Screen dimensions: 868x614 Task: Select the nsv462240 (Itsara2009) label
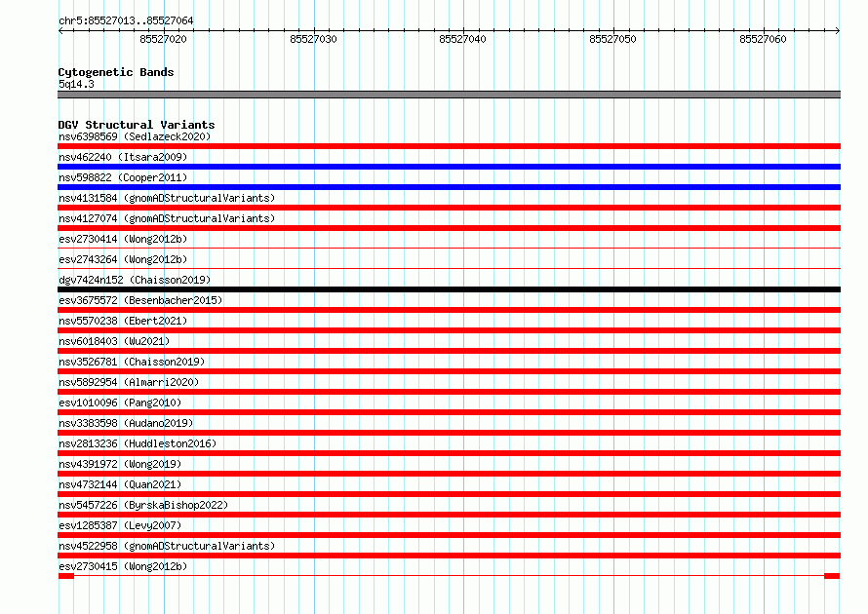point(123,157)
